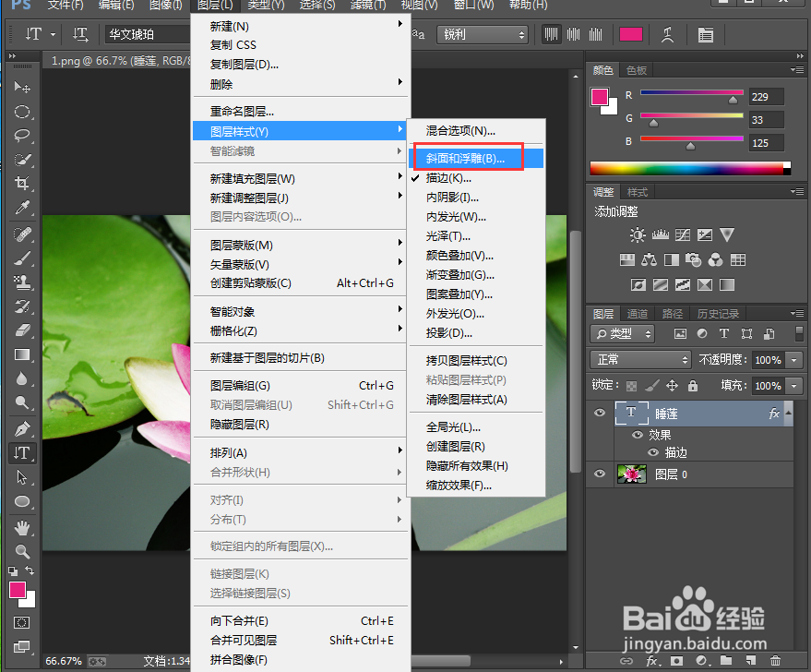This screenshot has height=672, width=811.
Task: Enable lock transparent pixels in Layers panel
Action: click(x=632, y=386)
